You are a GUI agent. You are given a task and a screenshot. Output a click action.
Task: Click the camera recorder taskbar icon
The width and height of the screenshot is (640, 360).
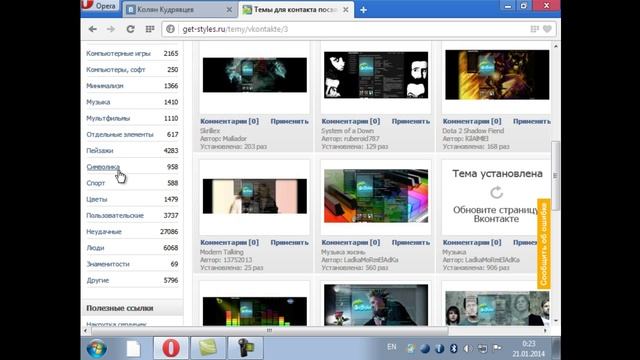click(245, 349)
